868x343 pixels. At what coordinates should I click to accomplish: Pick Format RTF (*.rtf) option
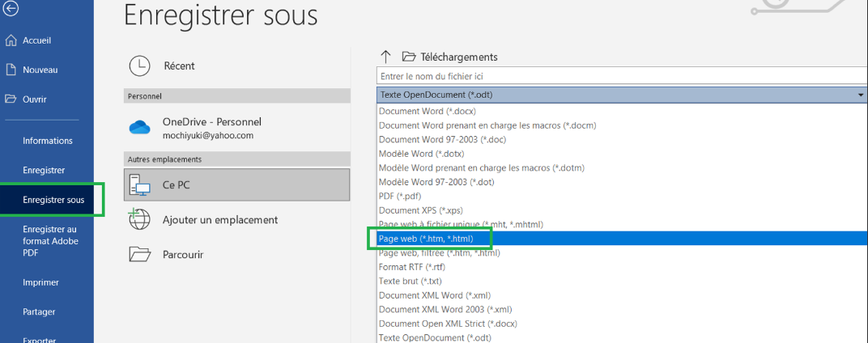[412, 267]
